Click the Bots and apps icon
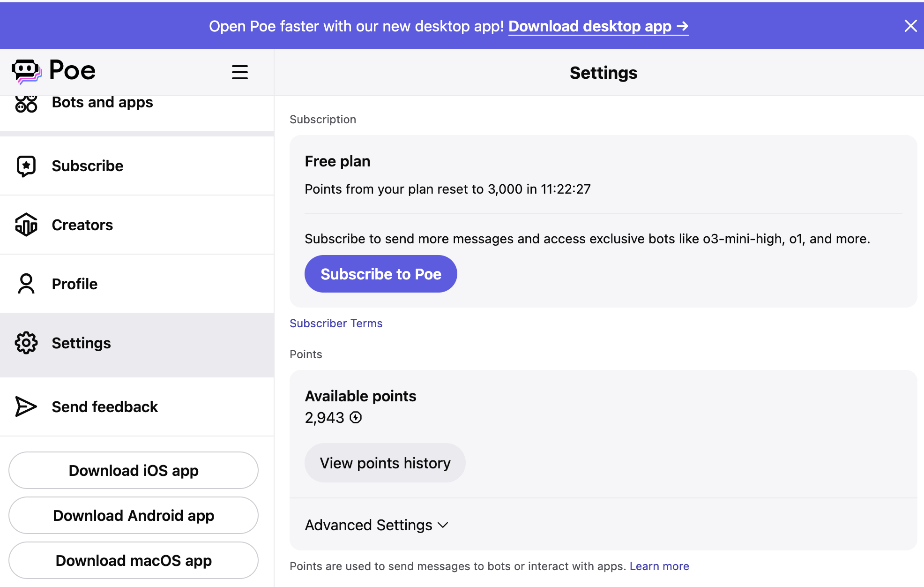This screenshot has height=587, width=924. (x=26, y=104)
